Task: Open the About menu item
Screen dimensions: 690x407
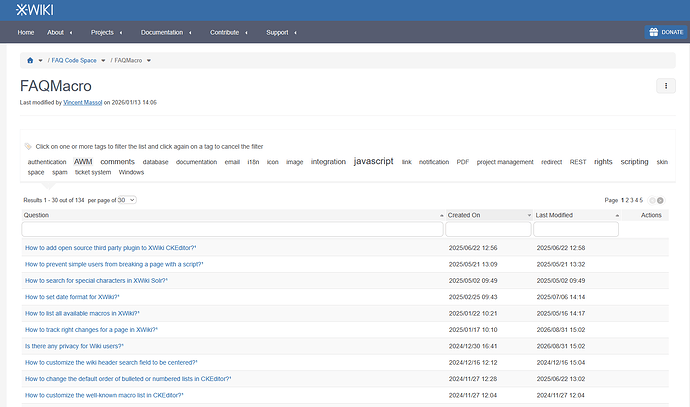Action: (55, 32)
